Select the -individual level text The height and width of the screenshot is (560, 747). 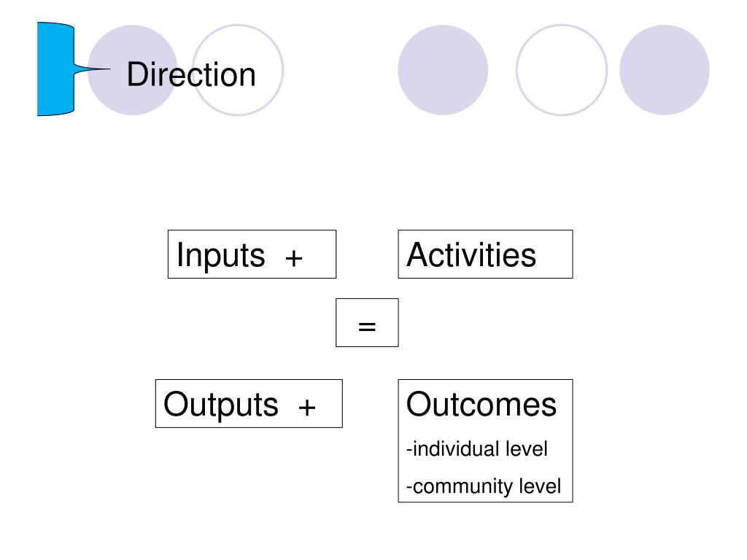point(477,449)
